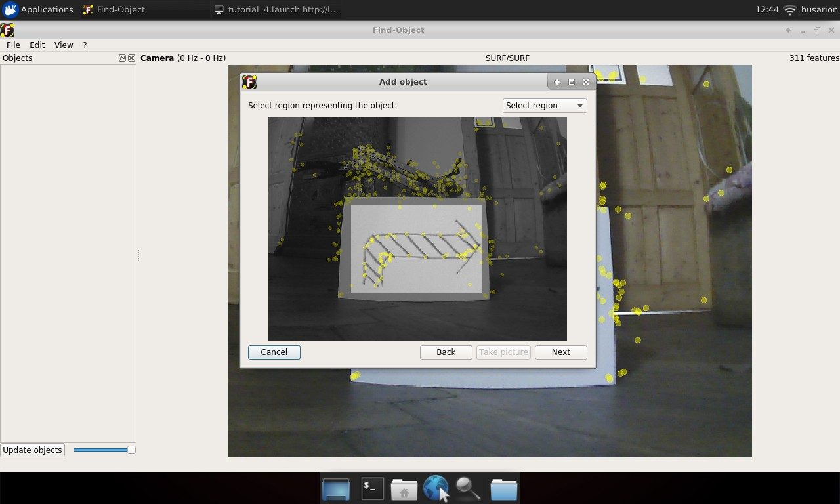Float the Objects dock panel
The height and width of the screenshot is (504, 840).
pyautogui.click(x=122, y=58)
